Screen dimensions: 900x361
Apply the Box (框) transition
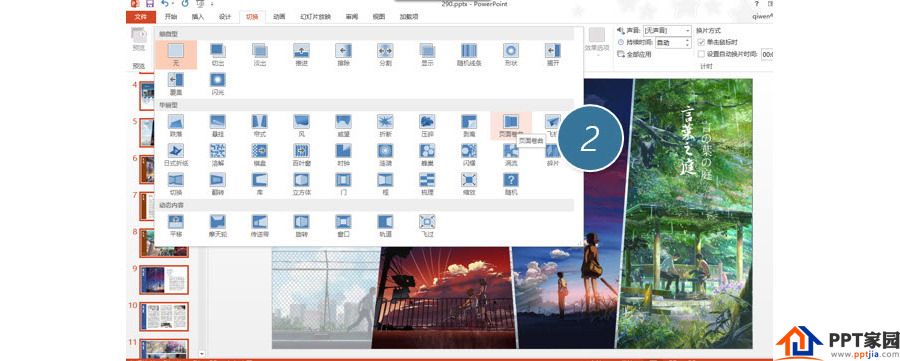pos(385,184)
